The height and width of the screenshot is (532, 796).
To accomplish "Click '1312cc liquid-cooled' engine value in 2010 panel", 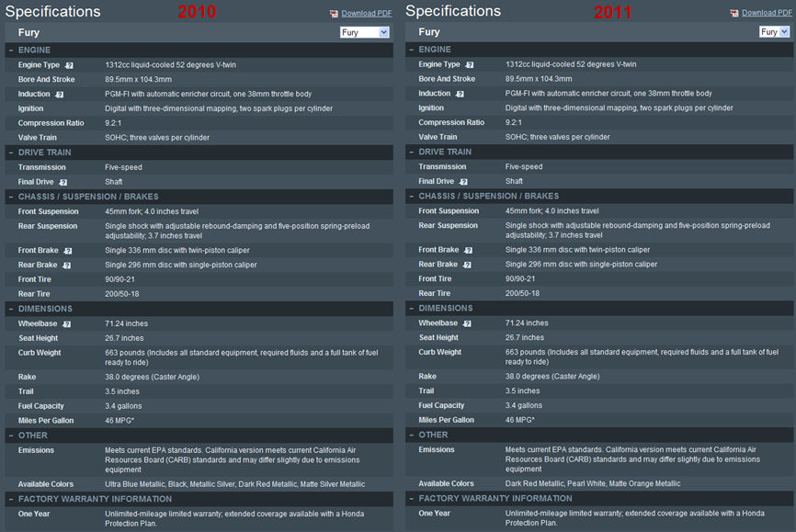I will click(x=171, y=65).
